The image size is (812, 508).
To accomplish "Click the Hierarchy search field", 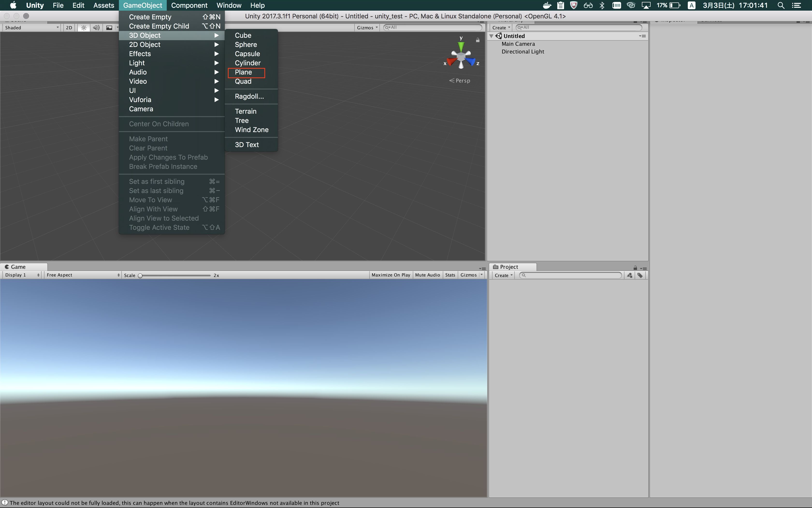I will (x=579, y=28).
